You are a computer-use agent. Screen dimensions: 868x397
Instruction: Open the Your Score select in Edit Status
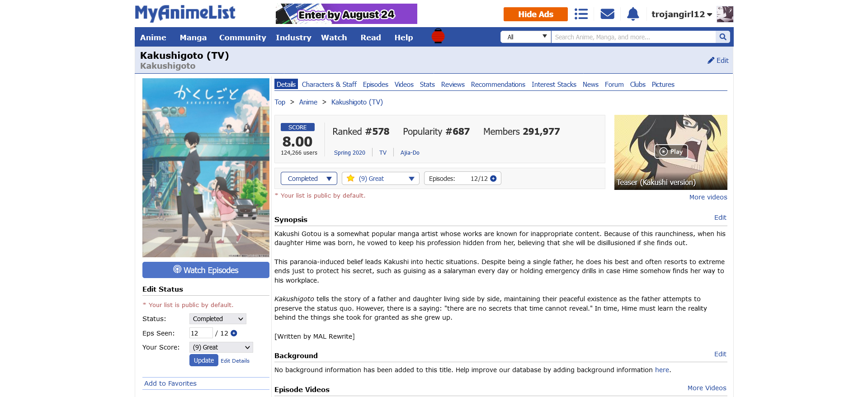pyautogui.click(x=221, y=347)
